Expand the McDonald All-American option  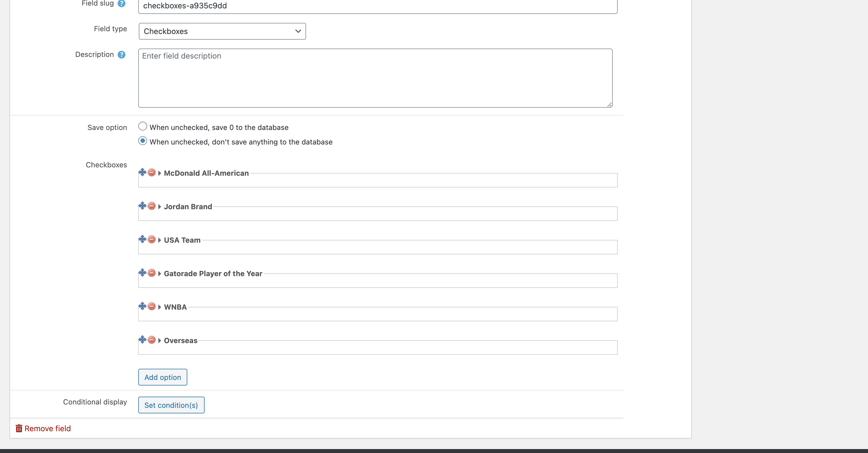coord(160,173)
